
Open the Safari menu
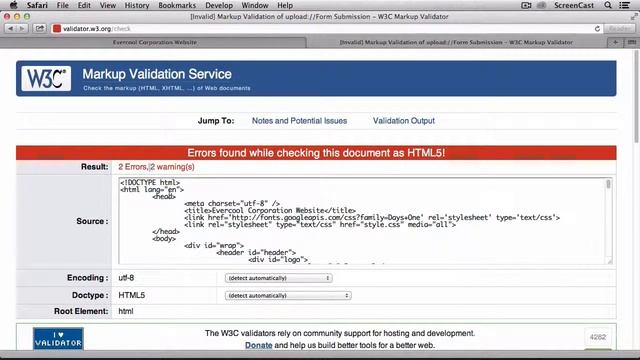pyautogui.click(x=37, y=5)
